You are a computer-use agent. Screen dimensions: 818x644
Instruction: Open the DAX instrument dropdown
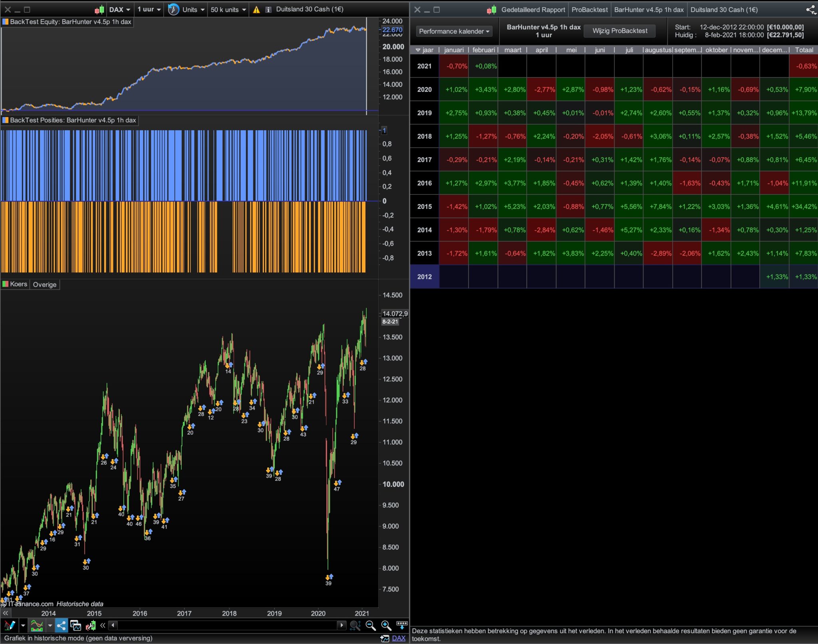point(120,10)
